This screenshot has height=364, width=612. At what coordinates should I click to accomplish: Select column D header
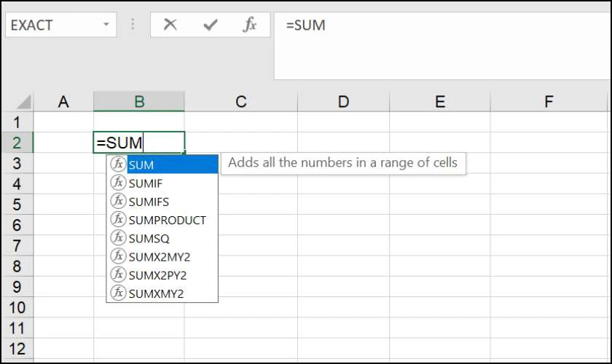coord(343,101)
